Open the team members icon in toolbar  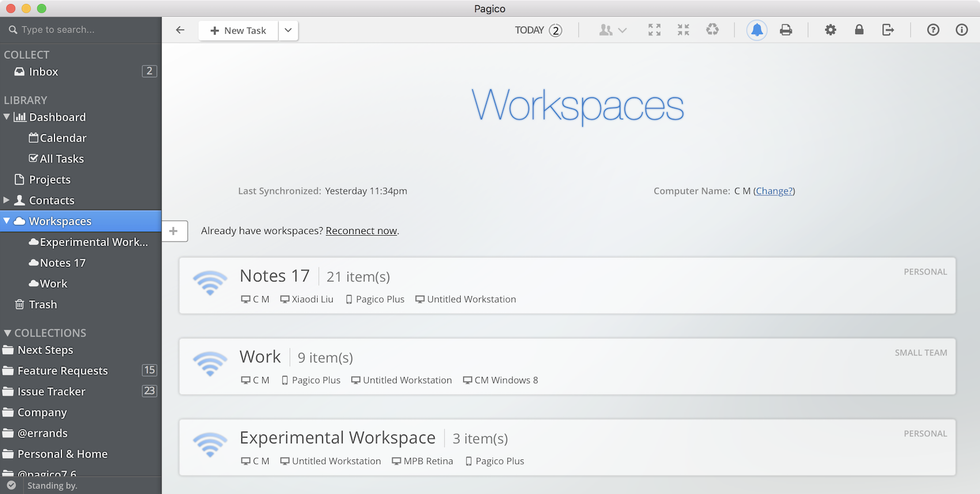[x=605, y=30]
